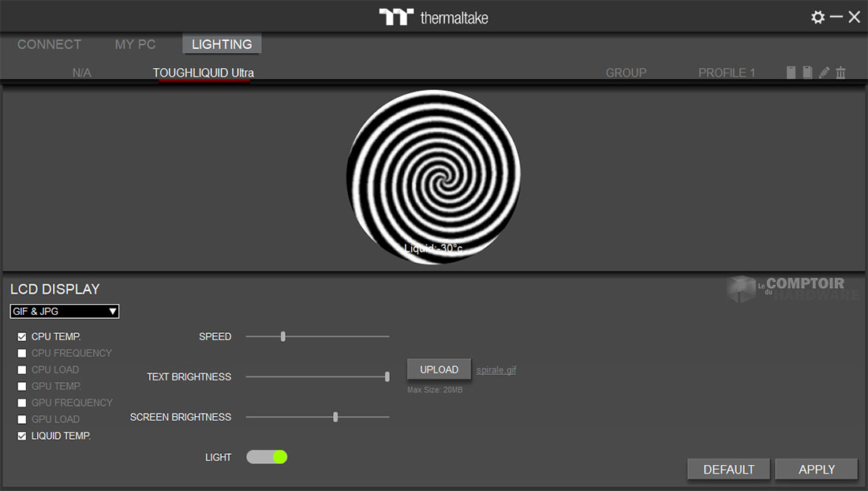The height and width of the screenshot is (491, 868).
Task: Delete the profile with the trash icon
Action: pyautogui.click(x=840, y=73)
